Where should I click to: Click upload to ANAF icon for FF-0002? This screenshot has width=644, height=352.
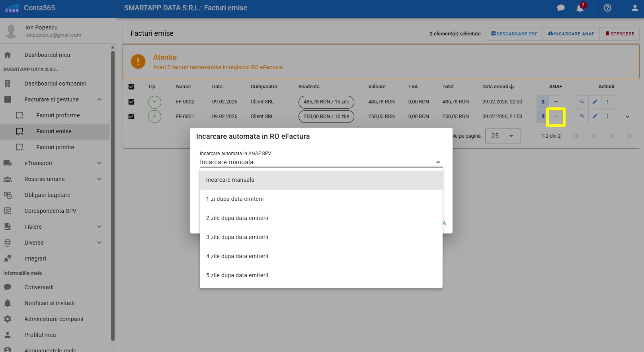click(x=543, y=102)
